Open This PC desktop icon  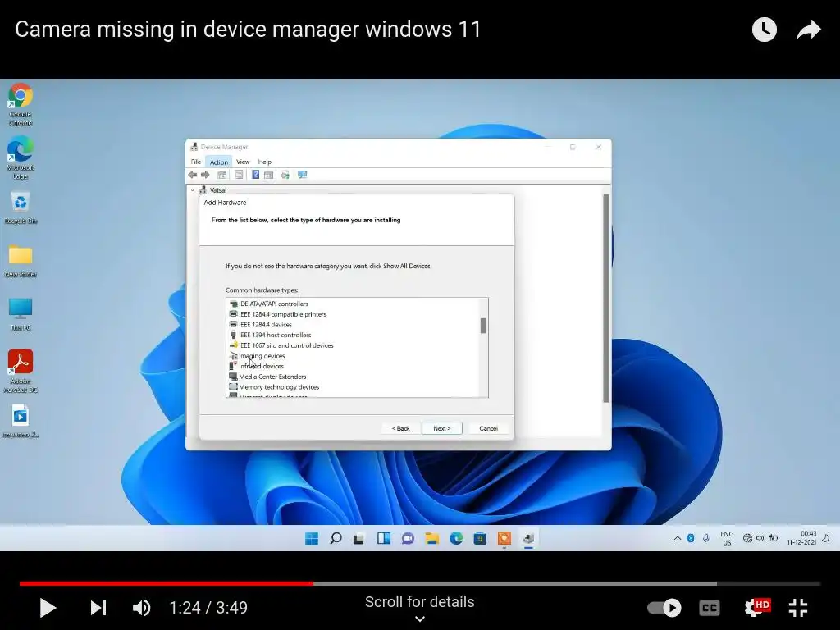[21, 314]
